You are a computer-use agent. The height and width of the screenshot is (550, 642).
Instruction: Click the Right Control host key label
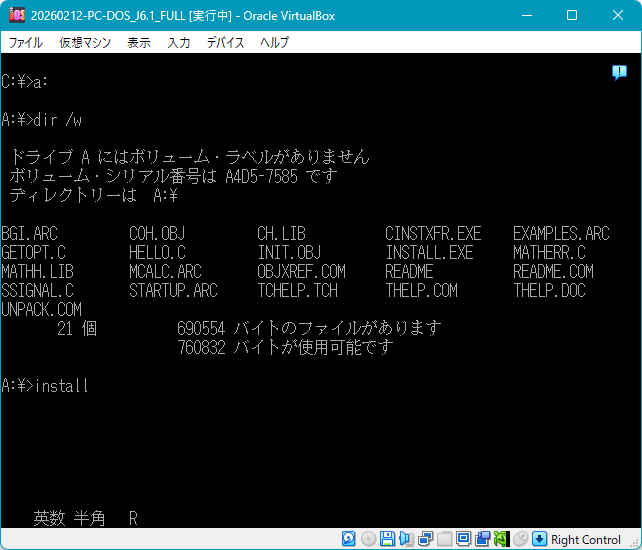coord(586,539)
